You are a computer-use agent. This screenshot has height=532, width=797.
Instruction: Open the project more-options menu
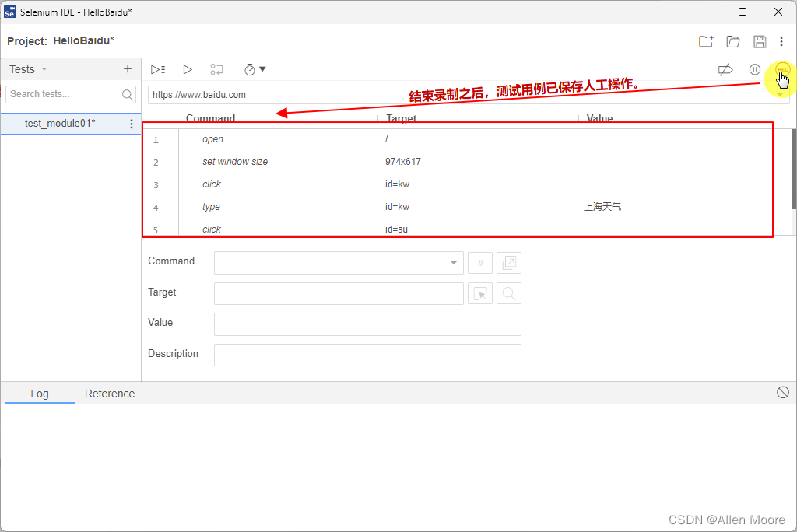pos(781,41)
